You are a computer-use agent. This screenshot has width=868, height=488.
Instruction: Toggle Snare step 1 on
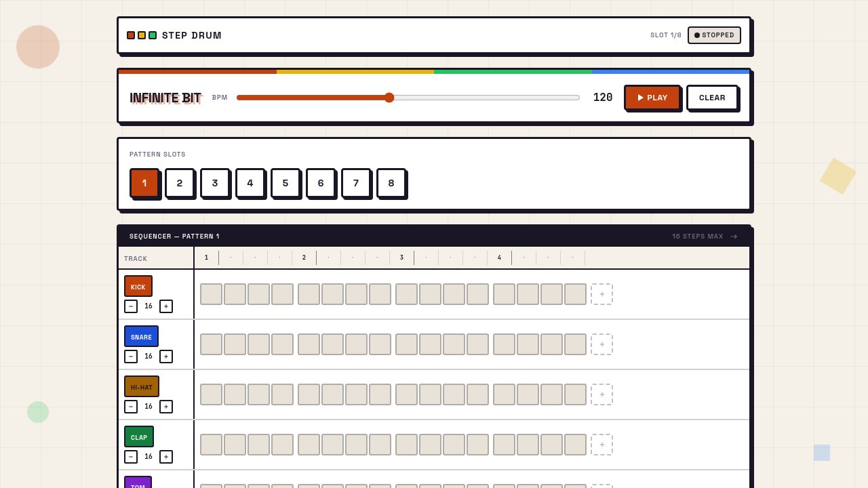click(211, 344)
